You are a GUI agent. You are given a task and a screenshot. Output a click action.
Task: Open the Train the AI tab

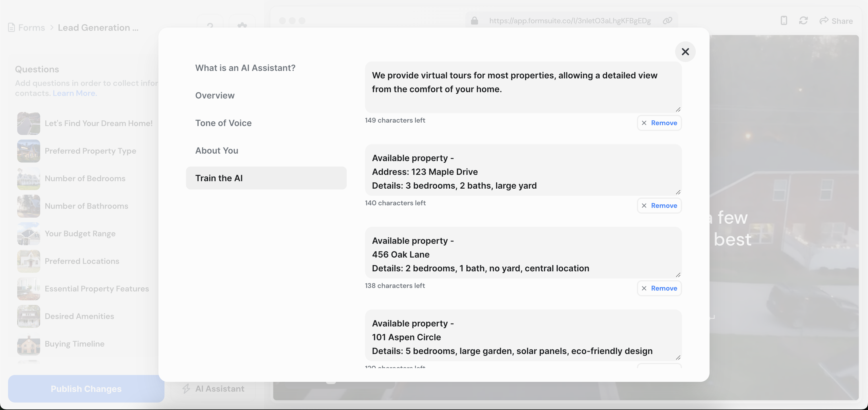pos(266,178)
